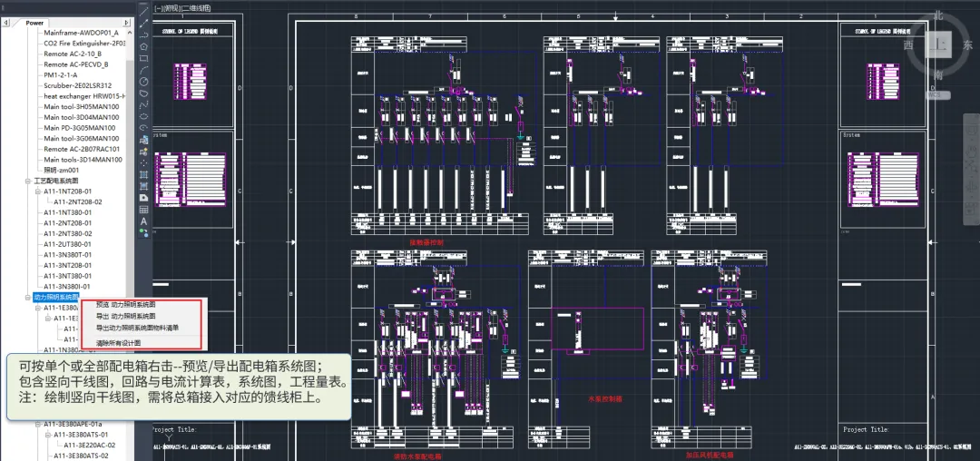Select CO2 Fire Extinguisher tree item
Screen dimensions: 980x461
(x=84, y=44)
